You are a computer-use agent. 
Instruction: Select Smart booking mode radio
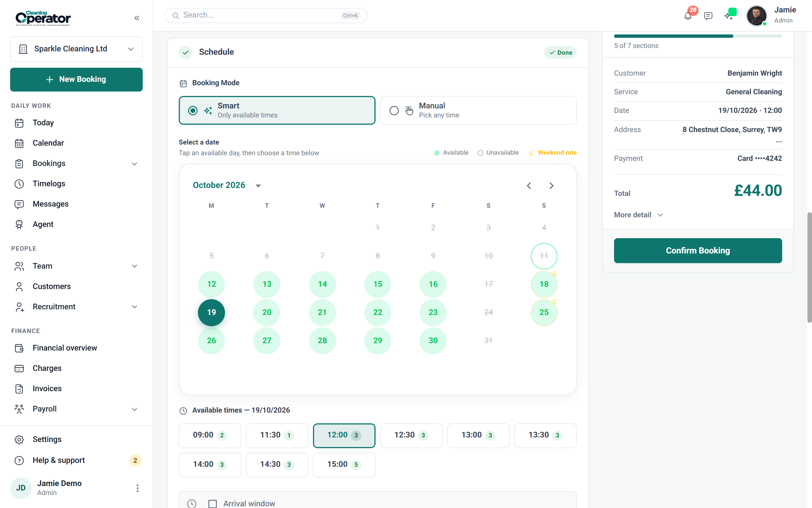coord(193,111)
